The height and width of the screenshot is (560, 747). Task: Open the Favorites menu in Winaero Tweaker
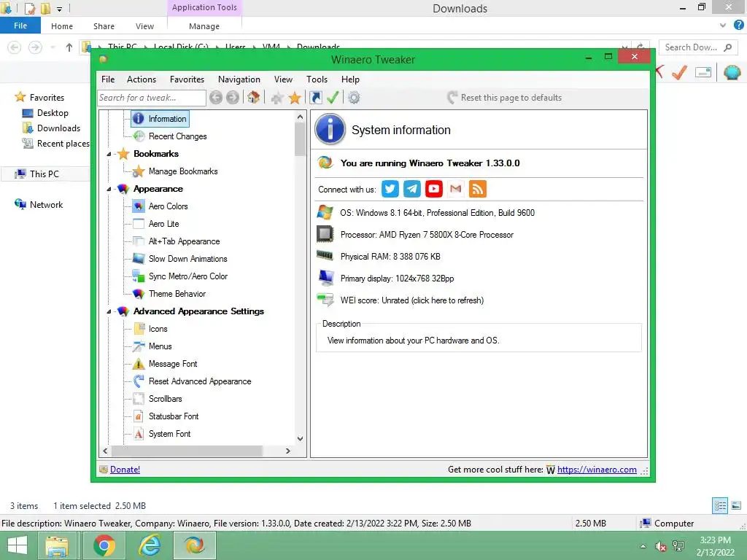pyautogui.click(x=187, y=79)
